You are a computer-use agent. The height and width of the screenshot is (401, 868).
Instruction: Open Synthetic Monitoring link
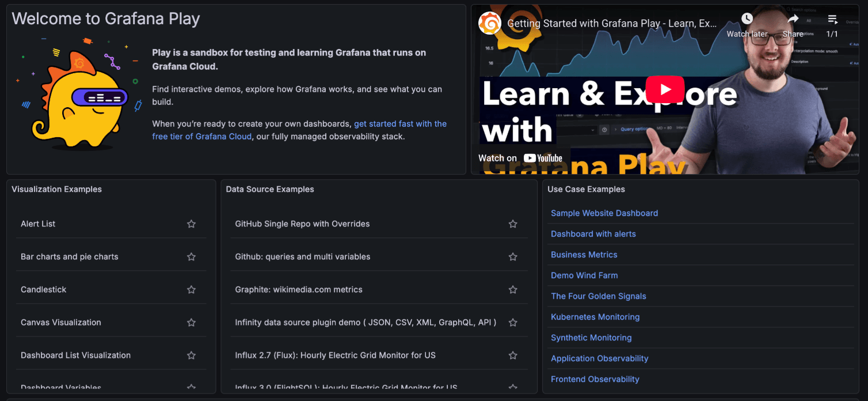pos(591,338)
